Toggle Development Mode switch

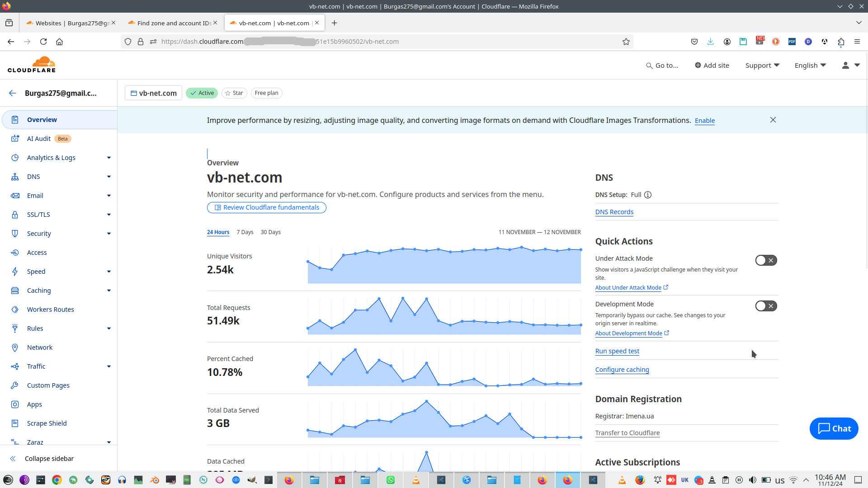pyautogui.click(x=766, y=306)
